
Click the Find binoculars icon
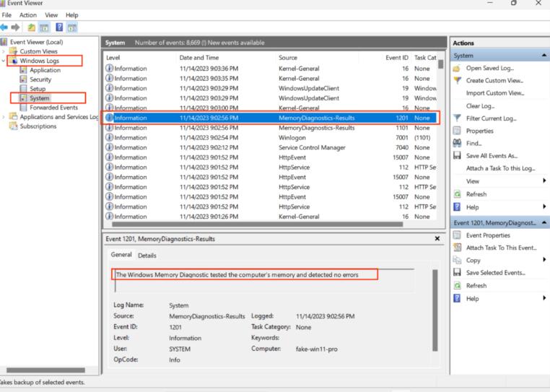point(458,144)
